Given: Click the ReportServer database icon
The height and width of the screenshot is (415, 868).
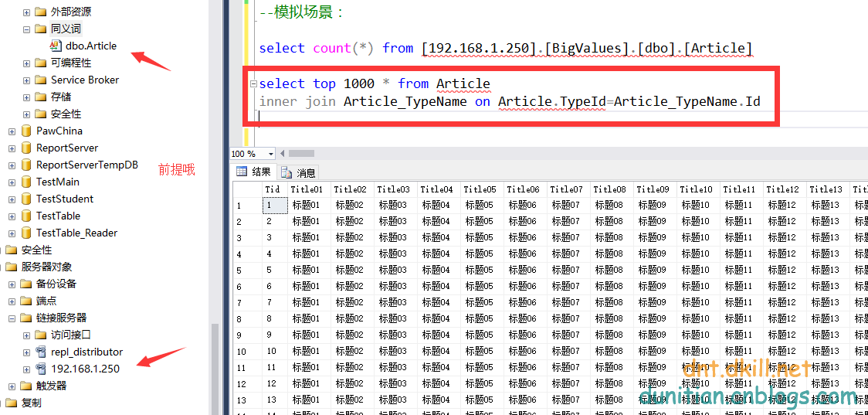Looking at the screenshot, I should tap(26, 148).
